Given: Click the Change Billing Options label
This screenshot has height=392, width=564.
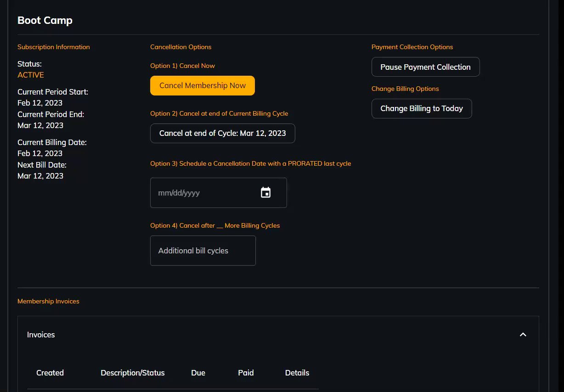Looking at the screenshot, I should (405, 89).
